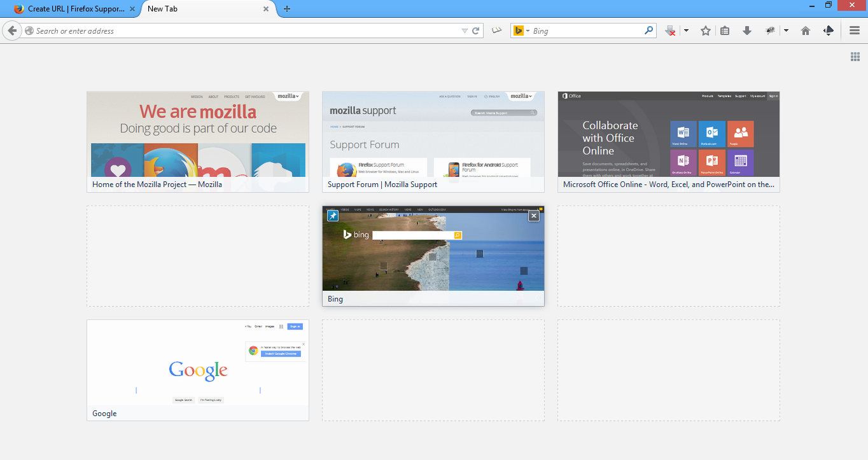The image size is (868, 460).
Task: Select the New Tab tab
Action: click(208, 9)
